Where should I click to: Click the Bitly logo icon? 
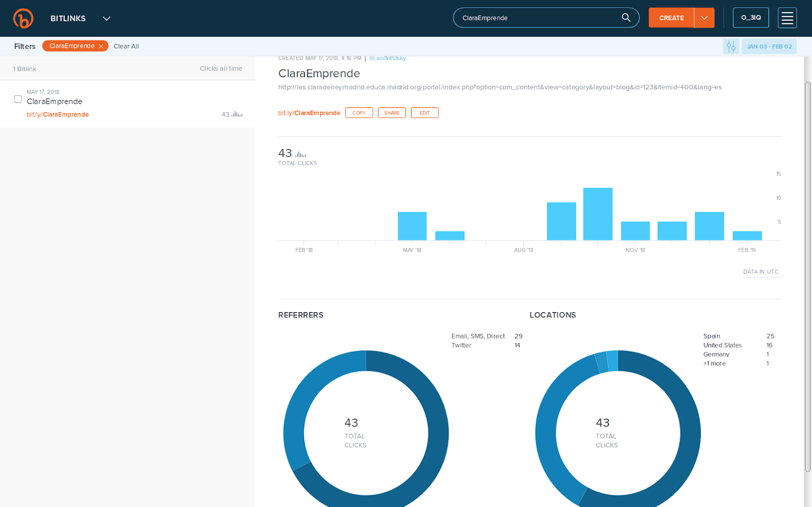tap(23, 18)
